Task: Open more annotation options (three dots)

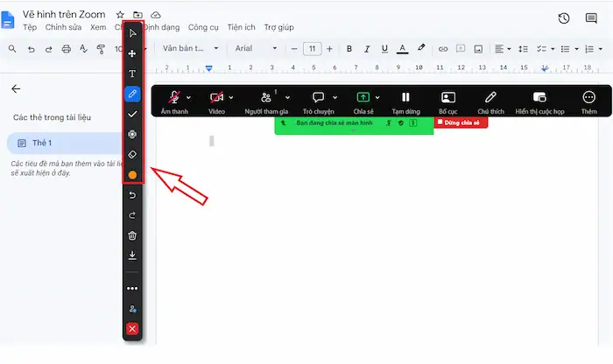Action: pyautogui.click(x=132, y=288)
